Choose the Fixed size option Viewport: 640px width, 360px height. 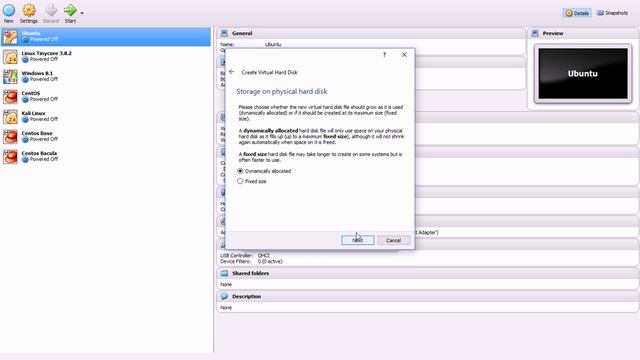252,181
